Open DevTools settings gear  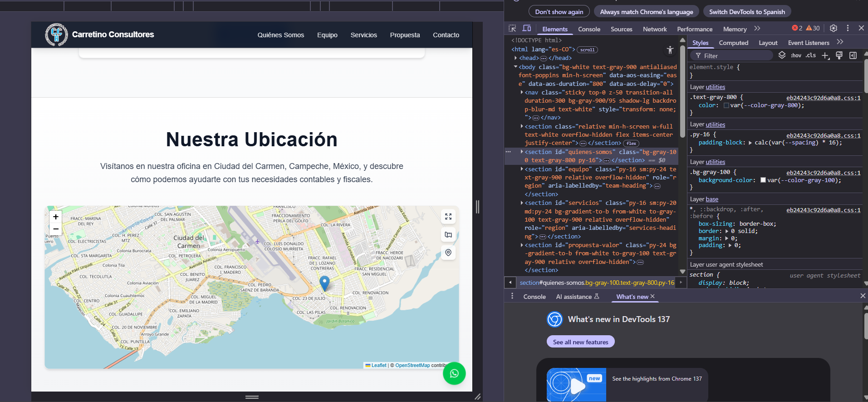coord(834,28)
